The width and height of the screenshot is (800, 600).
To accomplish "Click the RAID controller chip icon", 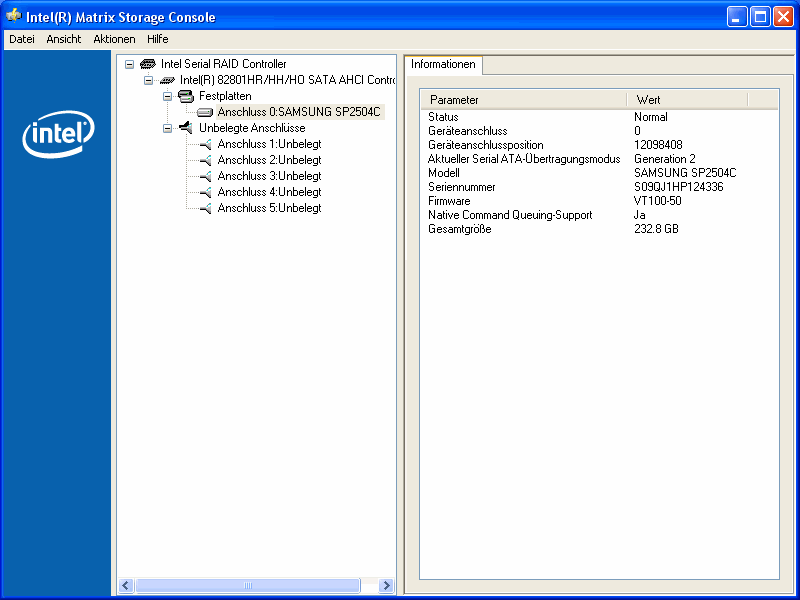I will (x=148, y=64).
